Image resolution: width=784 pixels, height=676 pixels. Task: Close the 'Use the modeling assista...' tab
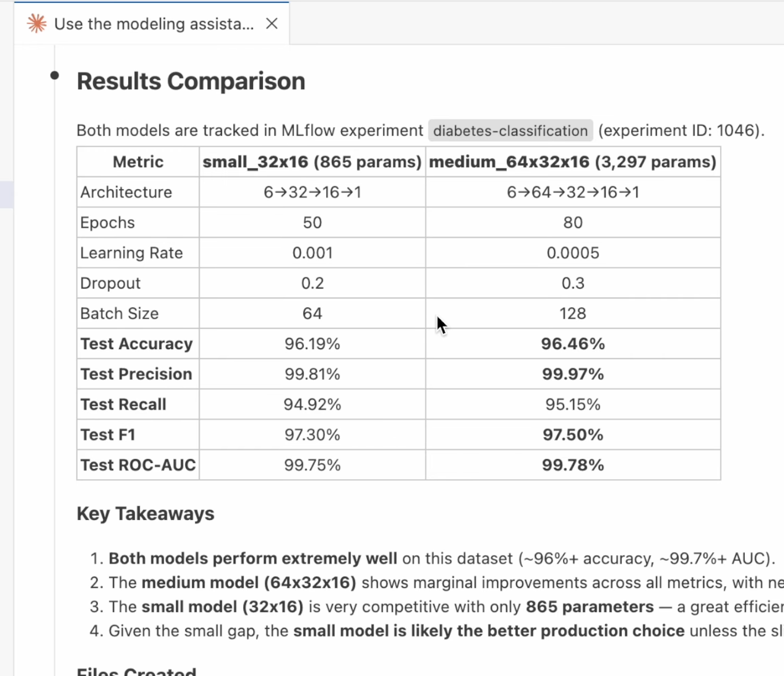[x=272, y=24]
